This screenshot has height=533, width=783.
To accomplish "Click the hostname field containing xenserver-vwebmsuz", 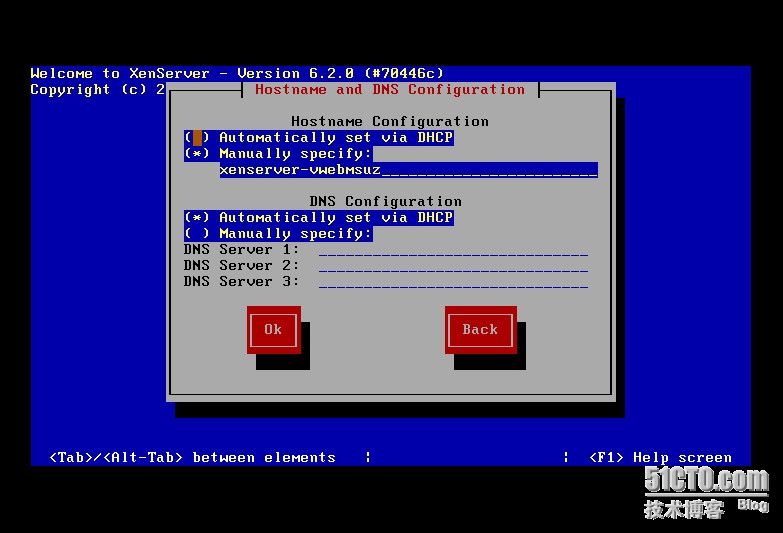I will point(408,170).
